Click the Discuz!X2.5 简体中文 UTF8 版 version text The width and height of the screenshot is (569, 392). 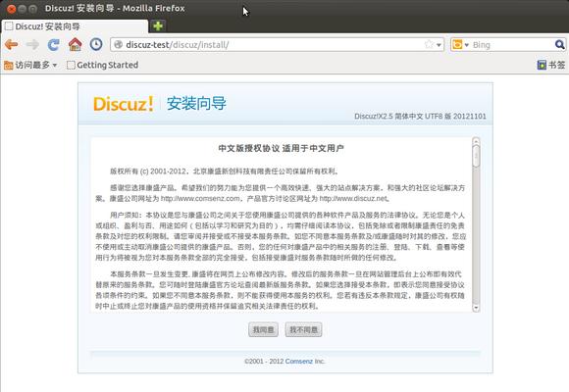point(420,116)
